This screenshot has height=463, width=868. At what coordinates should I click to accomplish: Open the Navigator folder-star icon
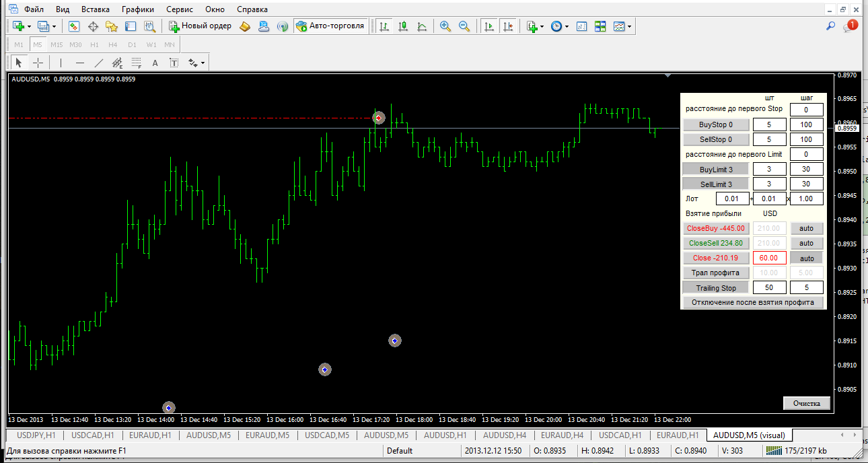tap(112, 26)
